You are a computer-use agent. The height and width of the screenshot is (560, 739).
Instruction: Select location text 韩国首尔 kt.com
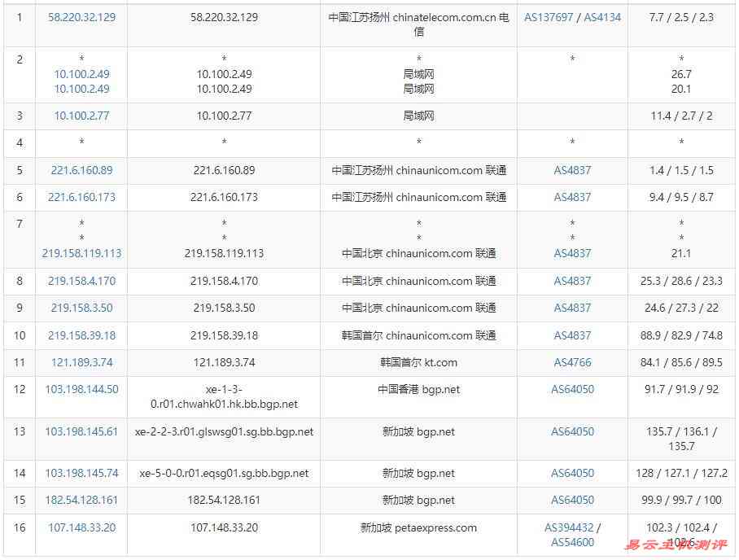418,363
